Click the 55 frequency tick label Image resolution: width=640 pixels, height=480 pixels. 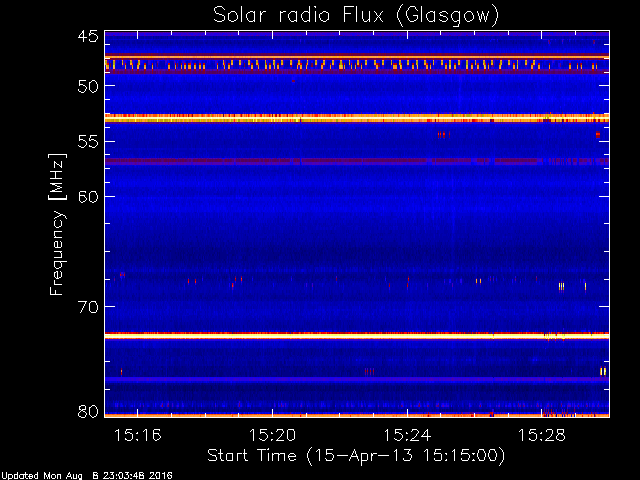(x=88, y=142)
